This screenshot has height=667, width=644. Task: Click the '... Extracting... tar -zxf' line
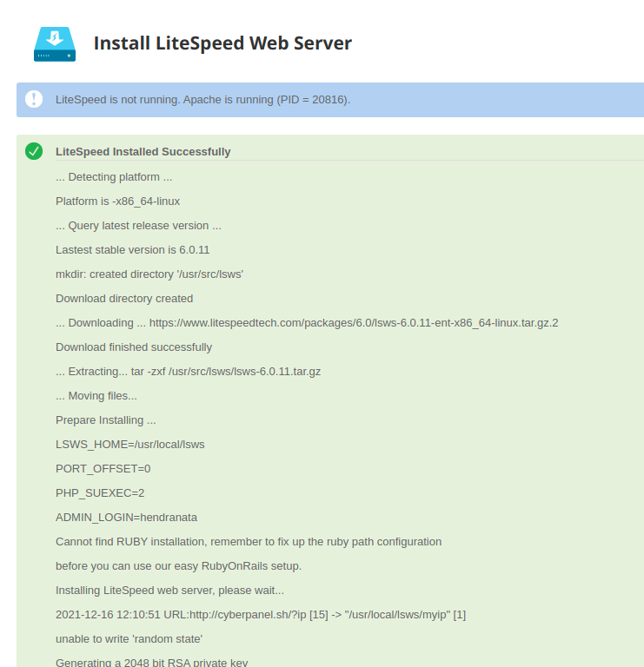coord(188,372)
